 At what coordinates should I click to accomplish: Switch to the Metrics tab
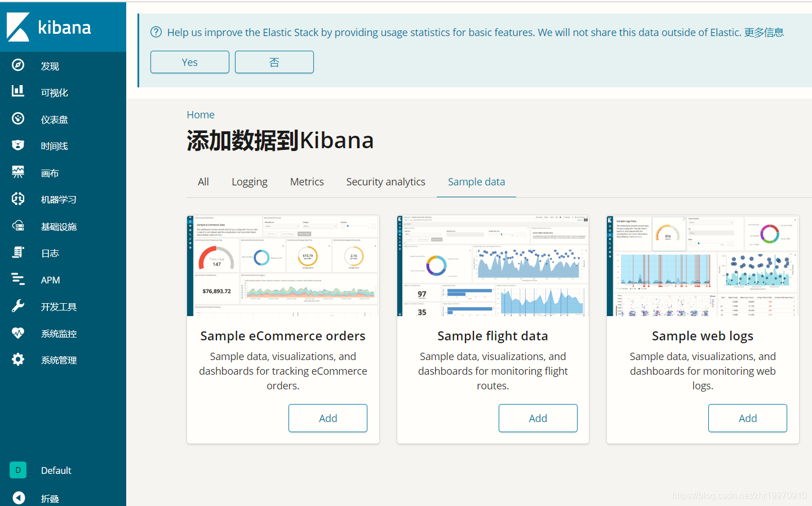tap(307, 182)
